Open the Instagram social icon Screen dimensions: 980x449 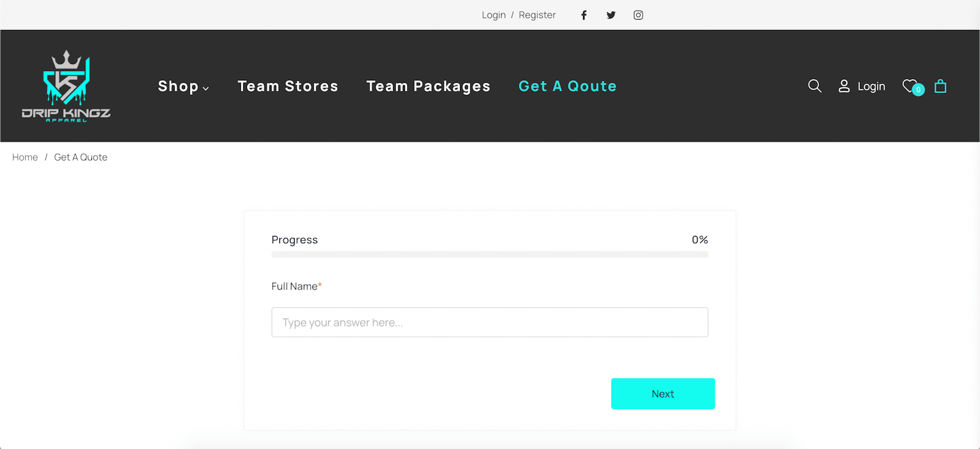click(x=638, y=15)
